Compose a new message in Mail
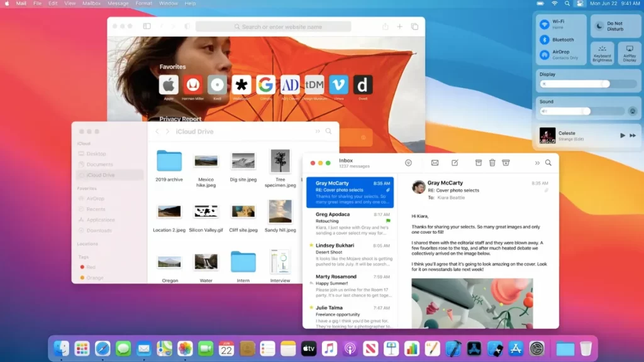644x362 pixels. 455,162
